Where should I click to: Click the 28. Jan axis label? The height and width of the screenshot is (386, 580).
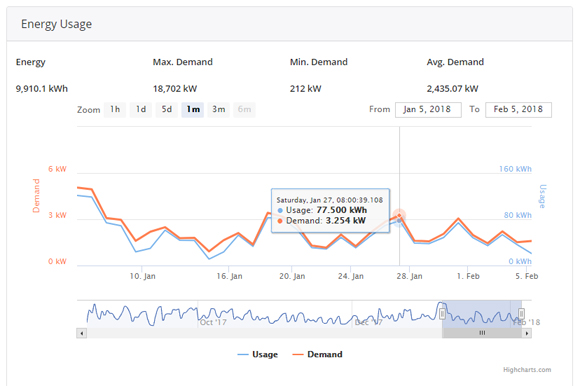point(409,276)
